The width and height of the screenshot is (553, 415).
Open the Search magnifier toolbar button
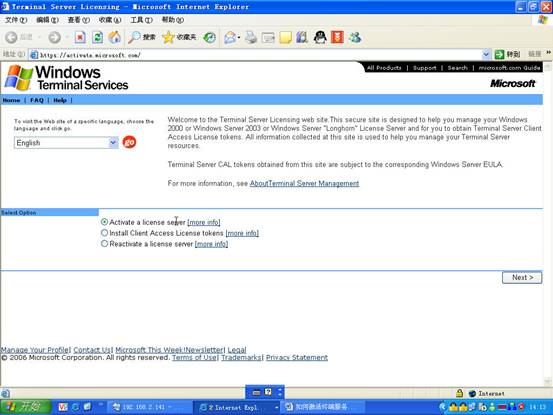click(x=141, y=37)
